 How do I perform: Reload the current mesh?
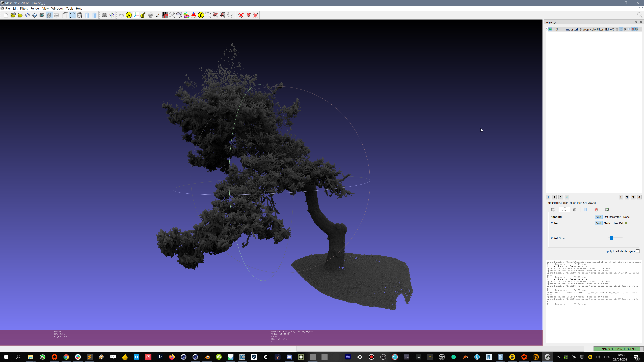click(x=28, y=15)
